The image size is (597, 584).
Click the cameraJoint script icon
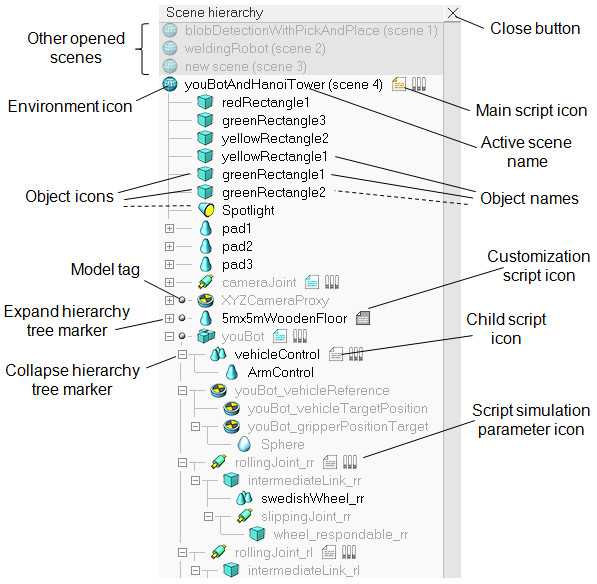pyautogui.click(x=312, y=282)
